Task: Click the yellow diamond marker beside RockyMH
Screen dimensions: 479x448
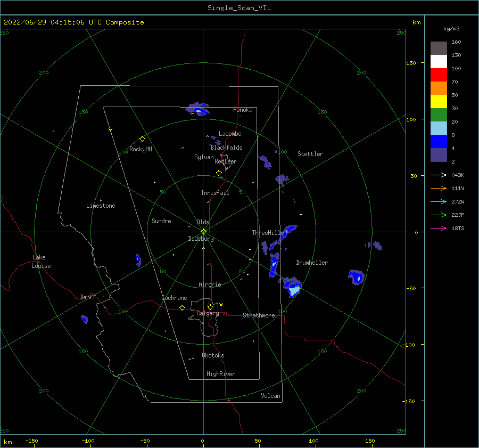Action: [x=142, y=139]
